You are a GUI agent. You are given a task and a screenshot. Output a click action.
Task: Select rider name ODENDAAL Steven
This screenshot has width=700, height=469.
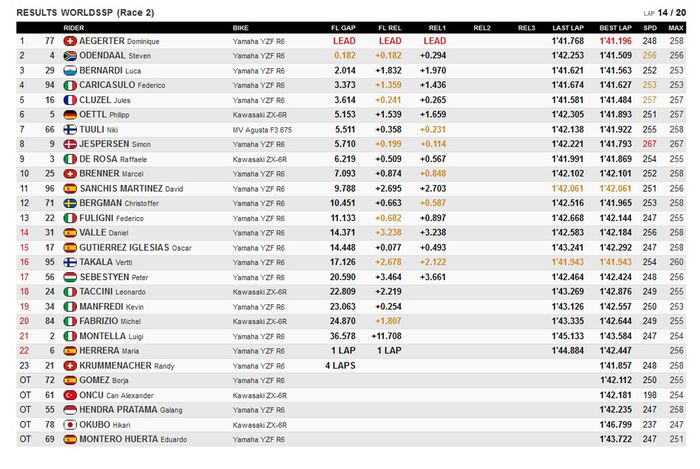pos(115,56)
